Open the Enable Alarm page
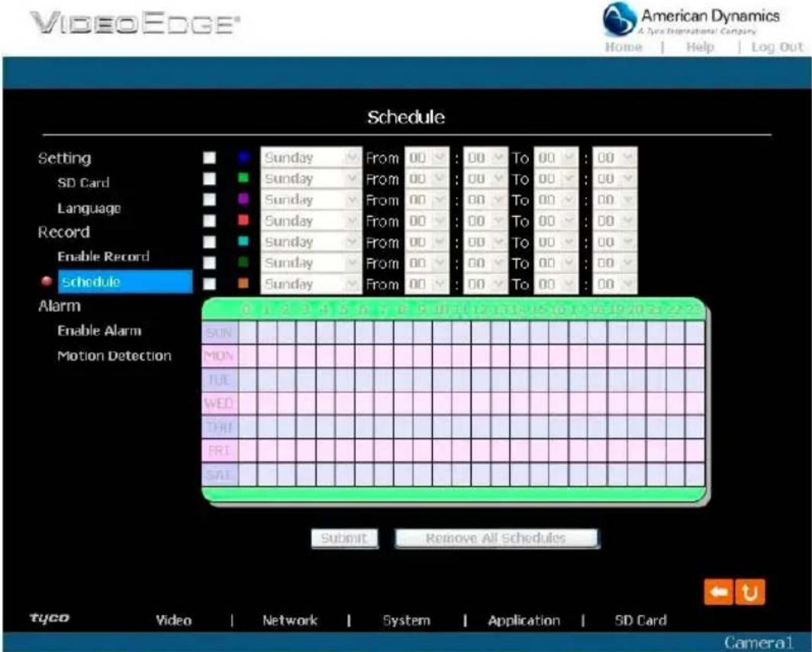The width and height of the screenshot is (812, 652). pyautogui.click(x=99, y=331)
